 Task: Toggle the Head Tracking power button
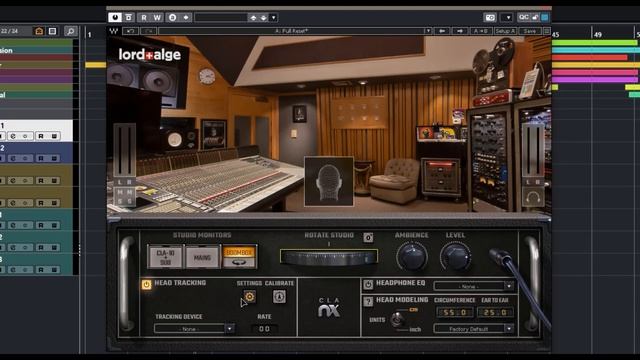(147, 284)
